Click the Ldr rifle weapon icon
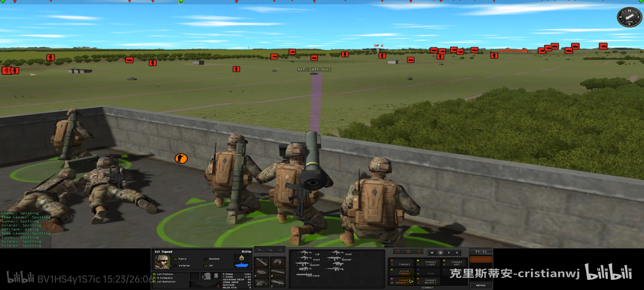Viewport: 644px width, 290px height. point(304,253)
